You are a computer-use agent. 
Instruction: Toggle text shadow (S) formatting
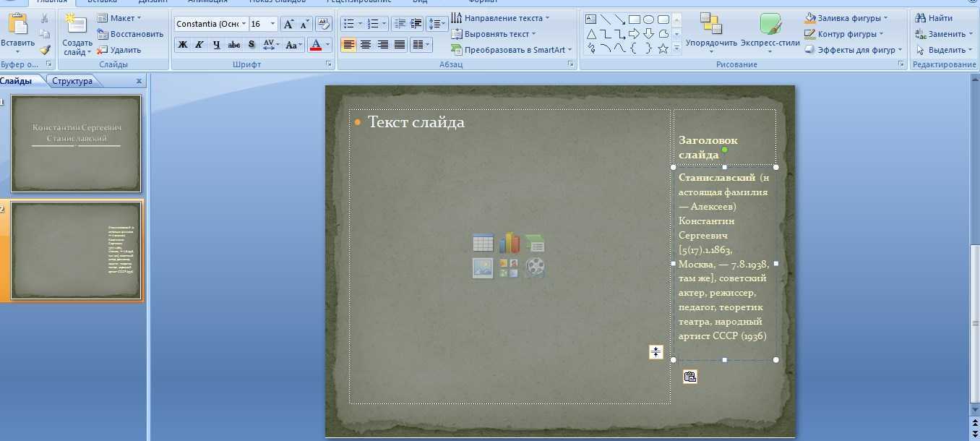coord(252,45)
